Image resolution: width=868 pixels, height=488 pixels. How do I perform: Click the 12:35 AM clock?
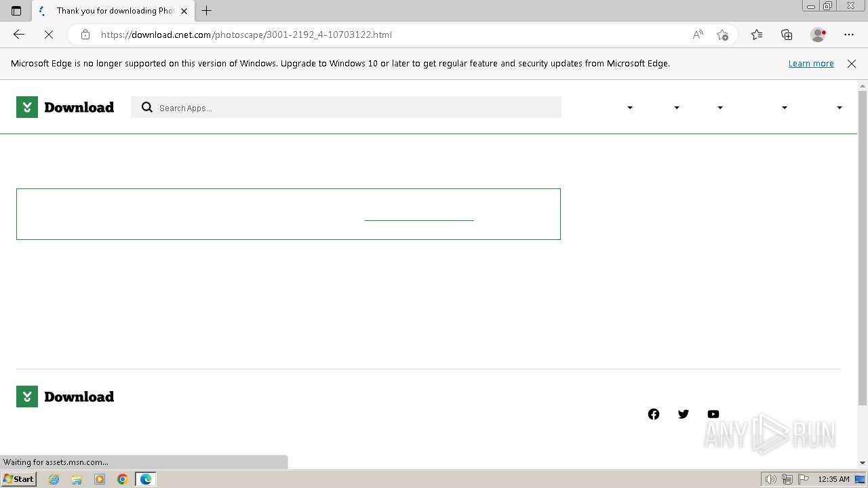[x=833, y=479]
